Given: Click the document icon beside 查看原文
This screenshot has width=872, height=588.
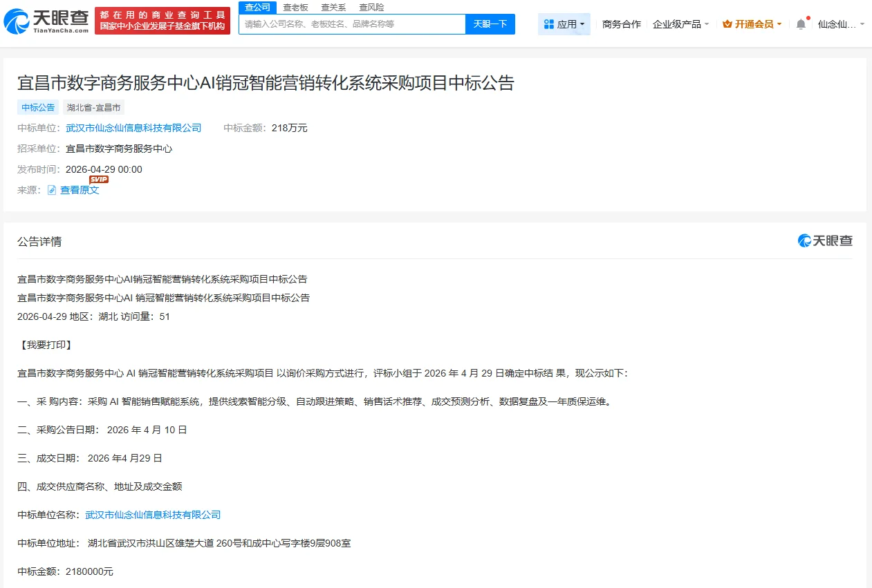Looking at the screenshot, I should coord(52,190).
